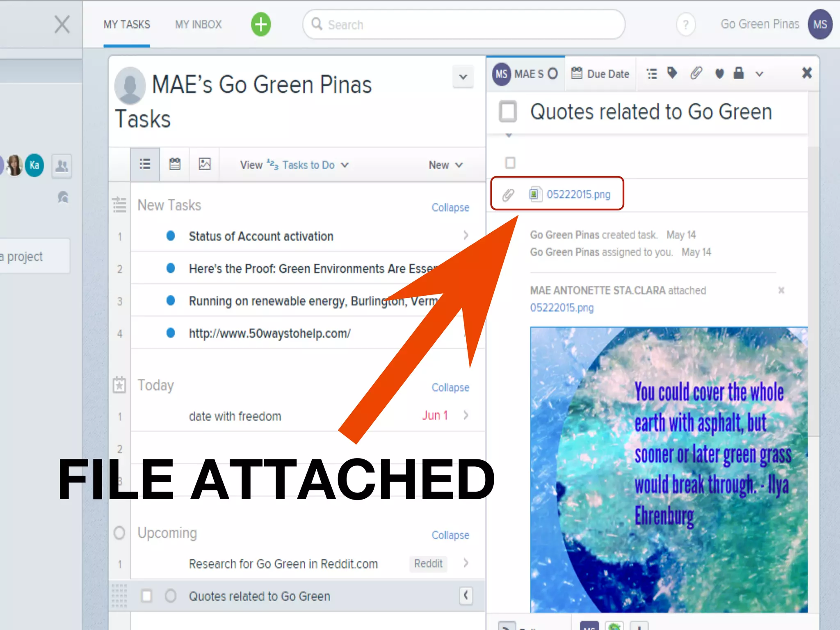Check off the Quotes related to Go Green title
The image size is (840, 630).
[508, 112]
